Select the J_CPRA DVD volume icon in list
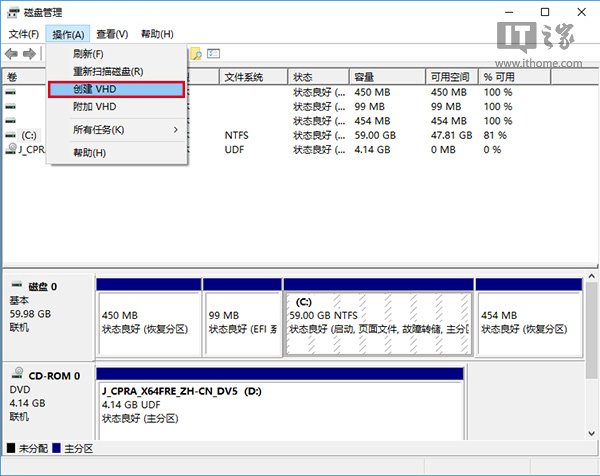The width and height of the screenshot is (600, 476). pos(11,148)
